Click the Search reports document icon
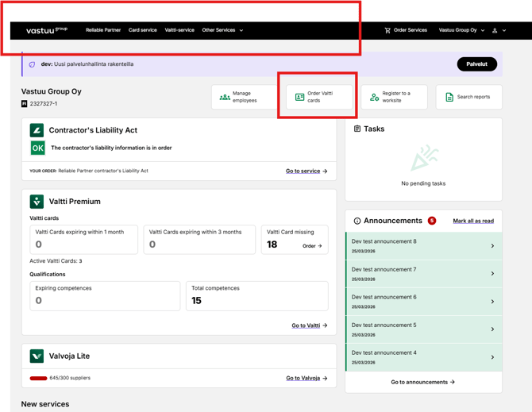The width and height of the screenshot is (532, 412). coord(449,98)
